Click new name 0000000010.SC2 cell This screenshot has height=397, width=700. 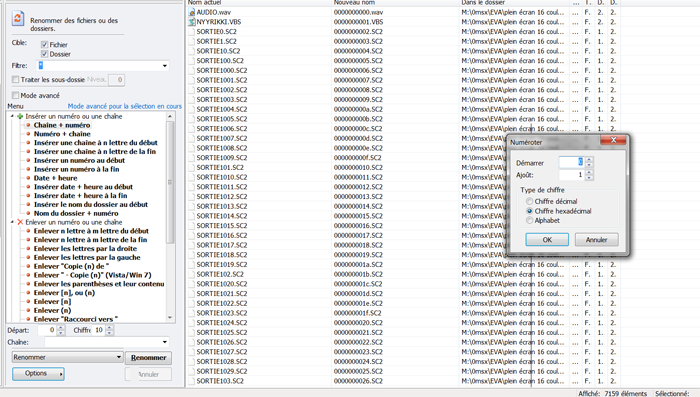(x=358, y=167)
